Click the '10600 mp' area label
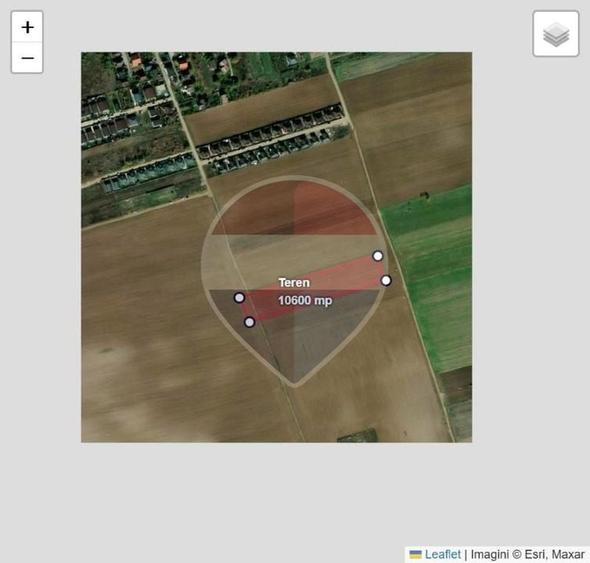Screen dimensions: 590x563 pos(305,300)
